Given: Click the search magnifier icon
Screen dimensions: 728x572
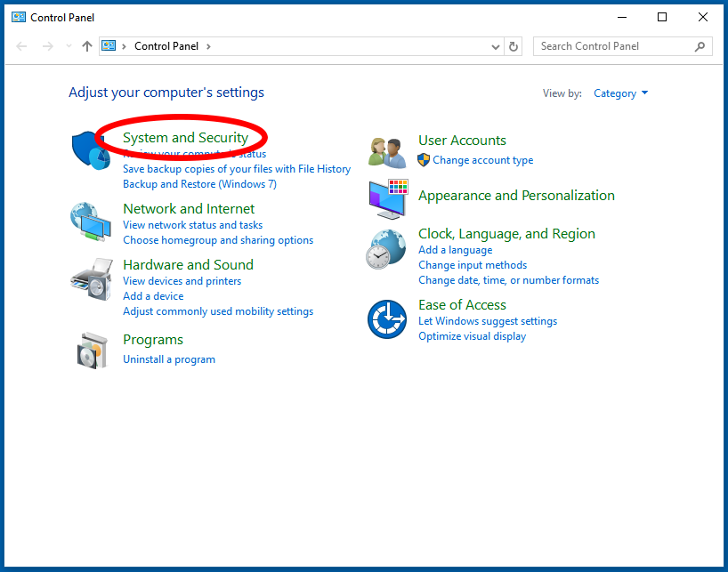Looking at the screenshot, I should 700,46.
